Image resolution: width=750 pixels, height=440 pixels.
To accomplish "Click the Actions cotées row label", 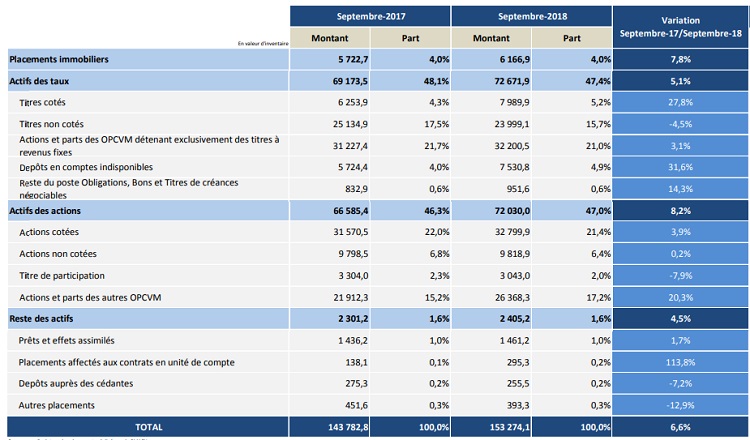I will (51, 232).
